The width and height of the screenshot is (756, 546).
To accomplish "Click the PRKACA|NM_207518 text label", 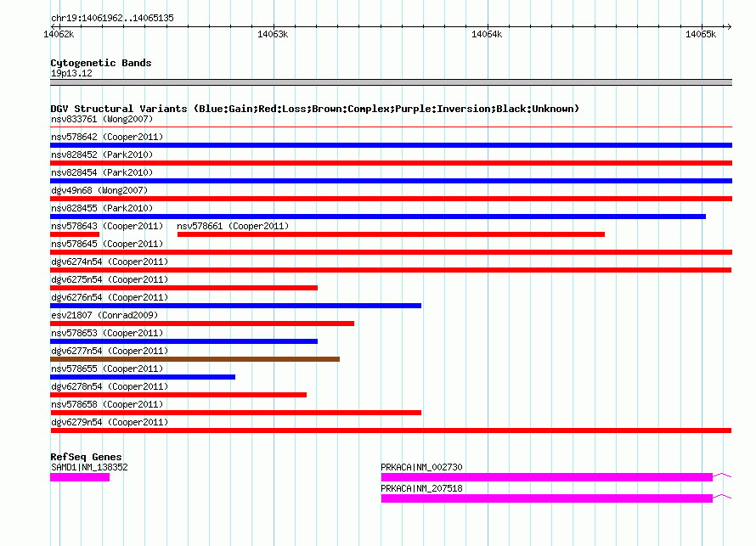I will (x=421, y=488).
